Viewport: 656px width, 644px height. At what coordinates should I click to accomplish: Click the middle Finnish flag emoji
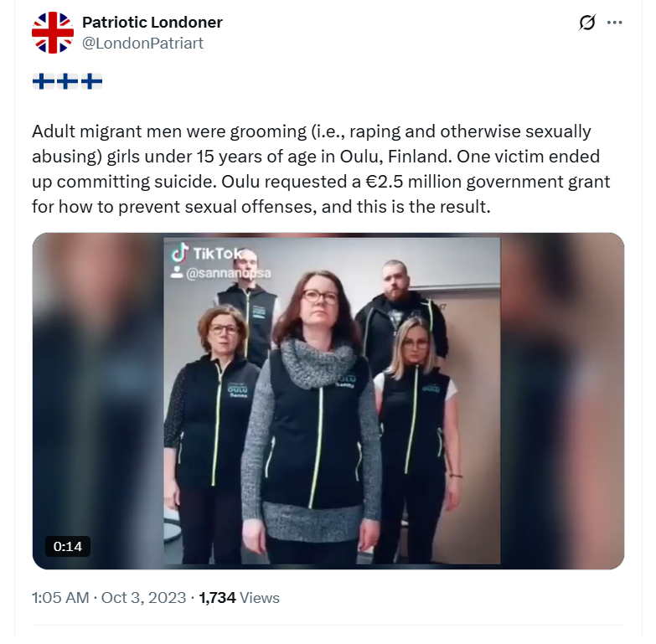tap(67, 81)
